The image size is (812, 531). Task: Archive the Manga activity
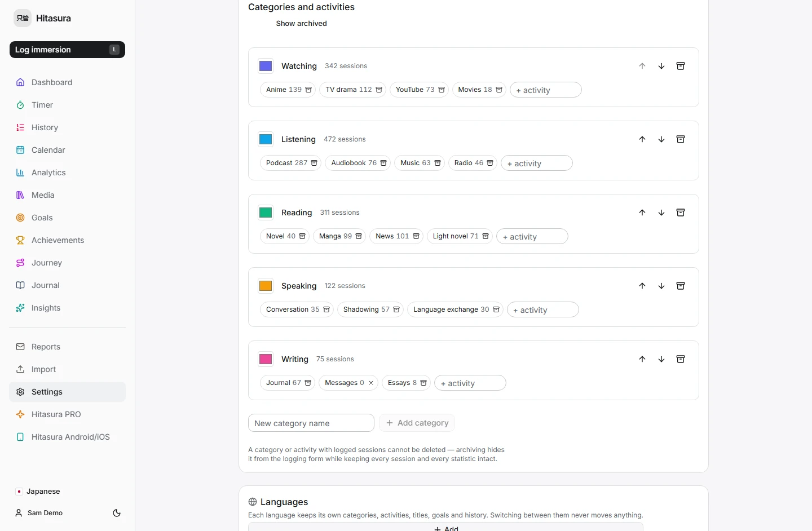[x=359, y=236]
